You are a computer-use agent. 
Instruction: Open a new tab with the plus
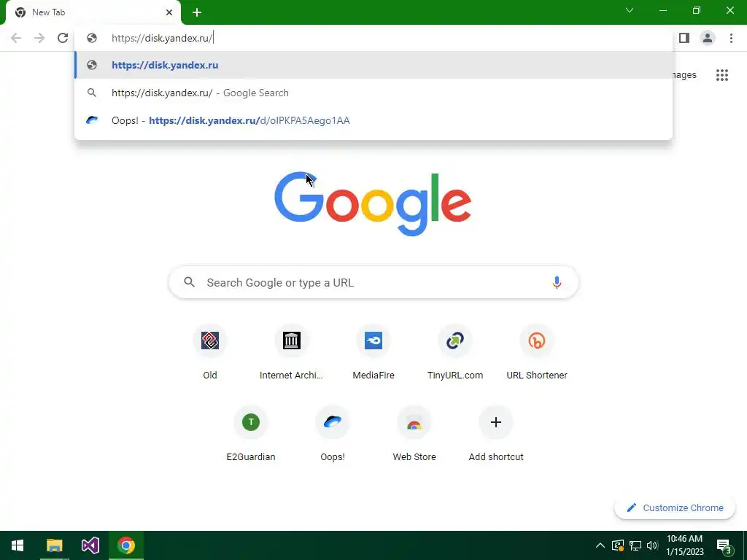(197, 12)
